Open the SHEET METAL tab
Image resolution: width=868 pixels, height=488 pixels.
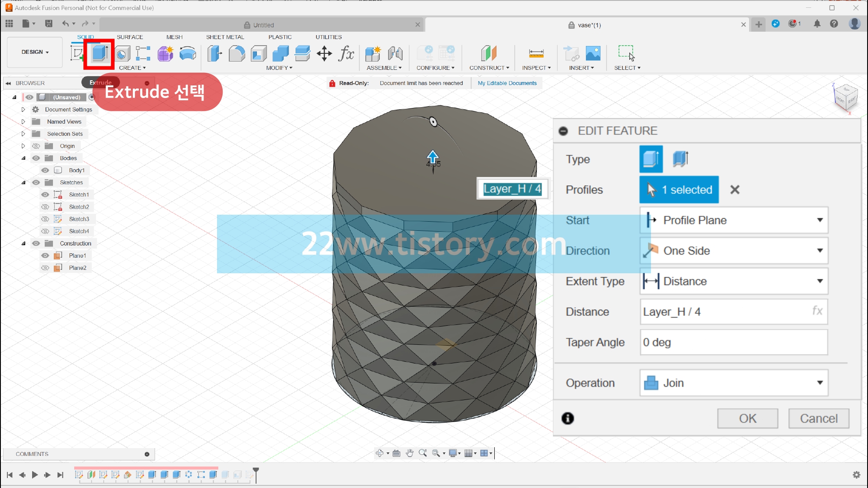coord(225,37)
